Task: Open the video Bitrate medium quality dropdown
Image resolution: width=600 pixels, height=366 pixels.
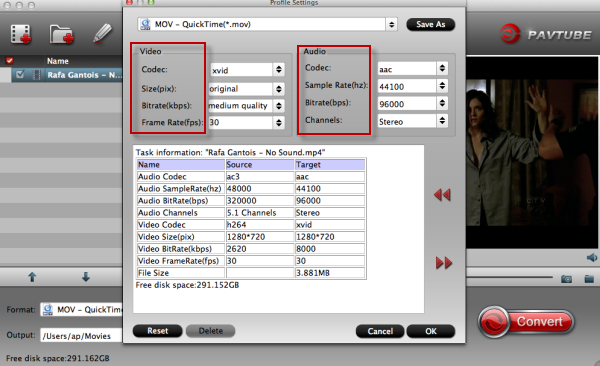Action: (246, 106)
